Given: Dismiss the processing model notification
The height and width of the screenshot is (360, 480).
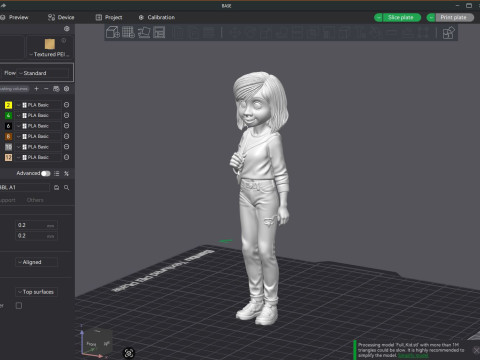Looking at the screenshot, I should click(x=476, y=350).
